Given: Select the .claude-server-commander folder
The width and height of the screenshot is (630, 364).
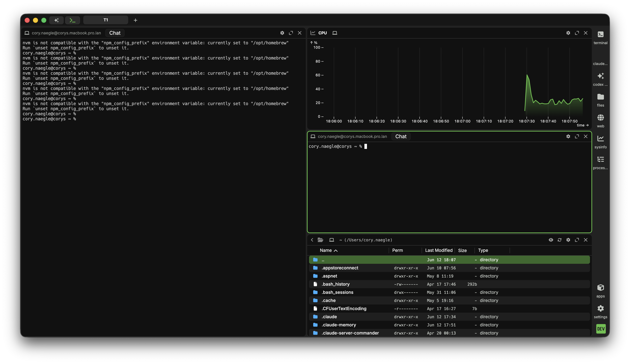Looking at the screenshot, I should 449,333.
